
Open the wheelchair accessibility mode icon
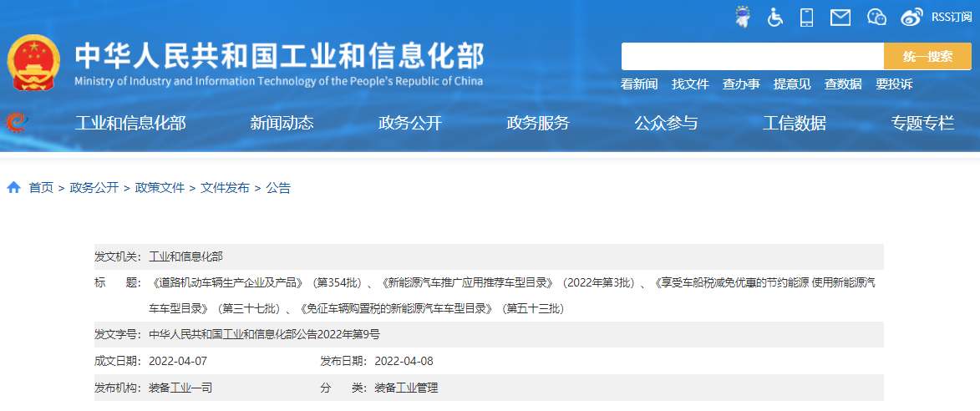pos(775,17)
